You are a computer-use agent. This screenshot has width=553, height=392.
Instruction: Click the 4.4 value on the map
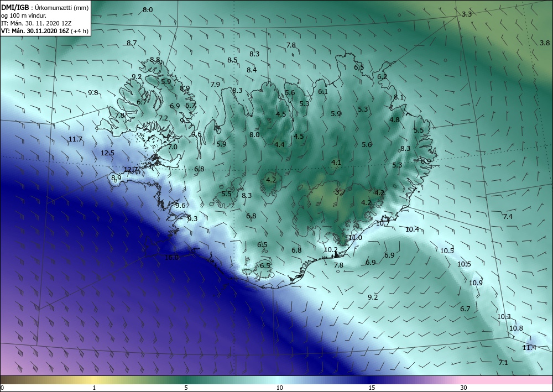tap(279, 144)
